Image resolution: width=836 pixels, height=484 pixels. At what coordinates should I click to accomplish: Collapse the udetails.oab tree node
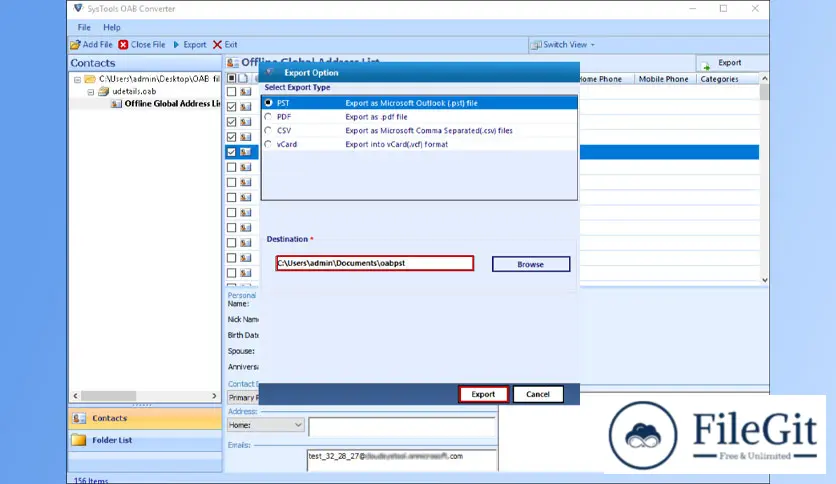91,92
